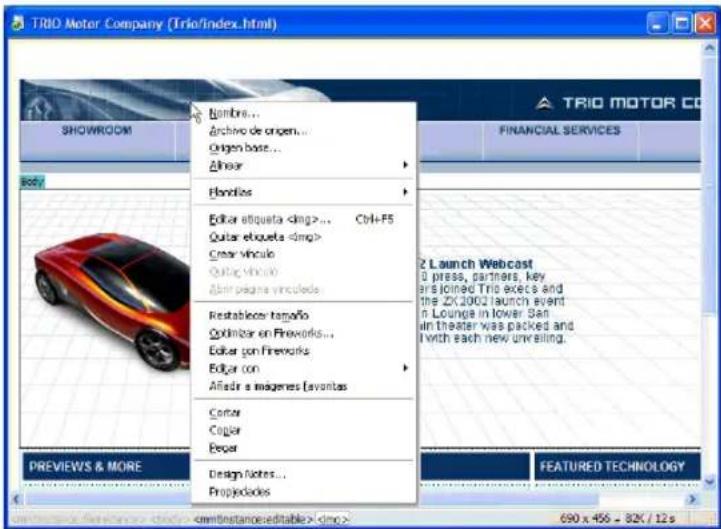Minimize the TRIO Motor Company window

coord(657,23)
